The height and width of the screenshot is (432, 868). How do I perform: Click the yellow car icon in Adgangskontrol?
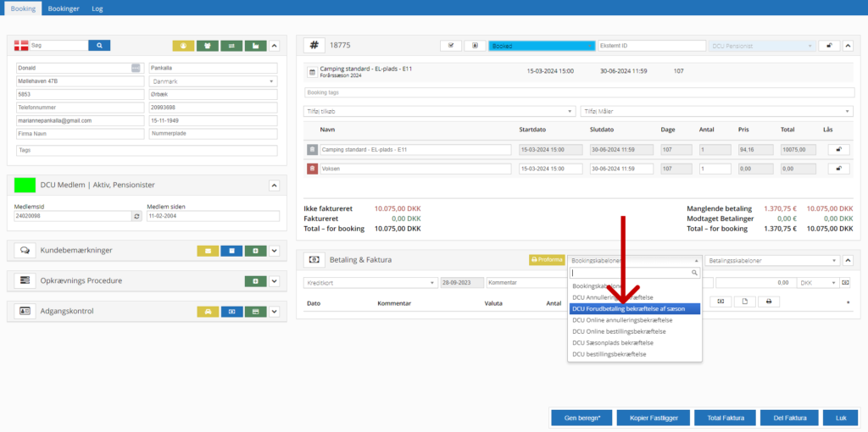pyautogui.click(x=208, y=312)
